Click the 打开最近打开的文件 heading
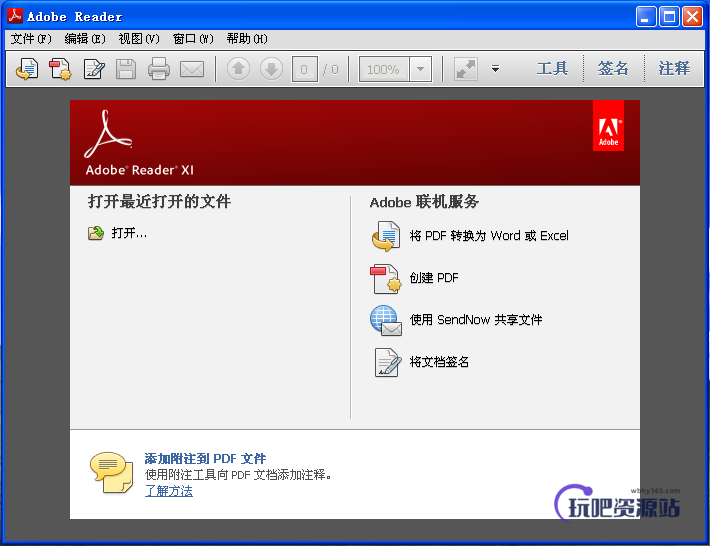The image size is (710, 546). pyautogui.click(x=159, y=201)
